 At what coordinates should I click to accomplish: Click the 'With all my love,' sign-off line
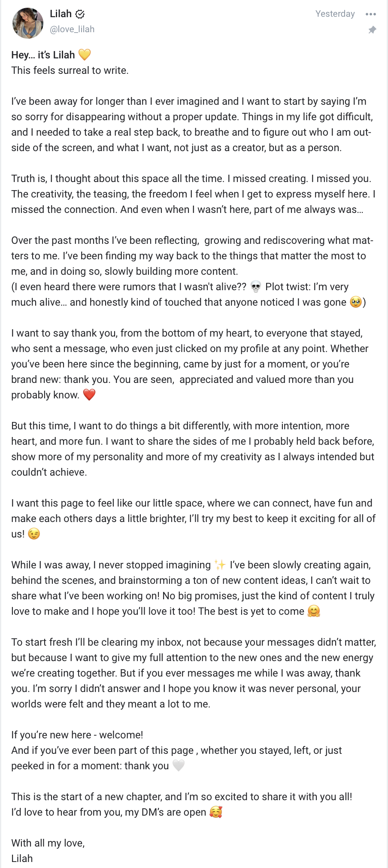pyautogui.click(x=48, y=843)
